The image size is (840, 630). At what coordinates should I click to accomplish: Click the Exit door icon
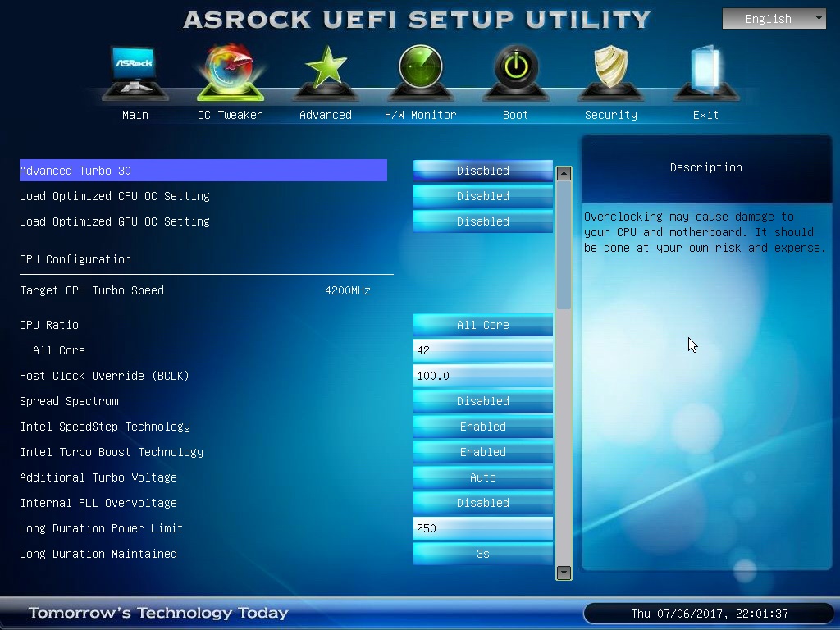(x=706, y=73)
